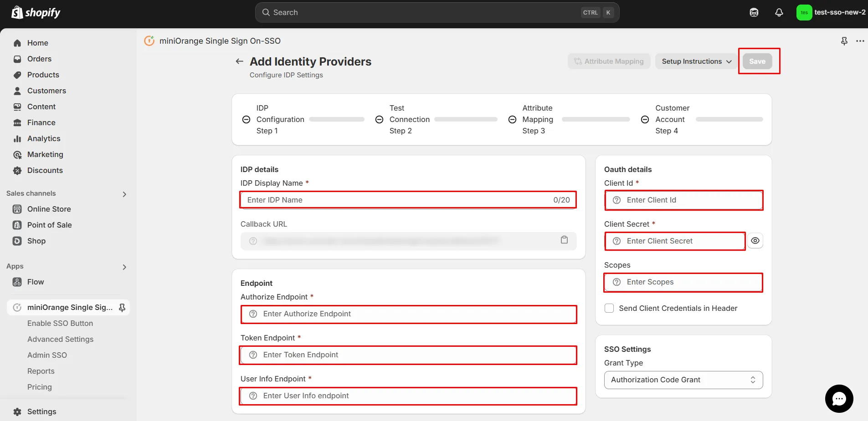Click the Search bar

coord(437,12)
